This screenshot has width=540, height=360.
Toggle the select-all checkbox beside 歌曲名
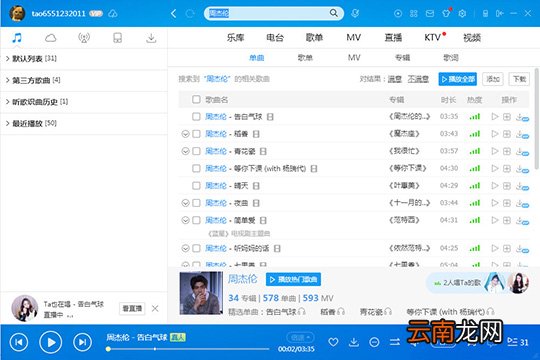(x=196, y=100)
